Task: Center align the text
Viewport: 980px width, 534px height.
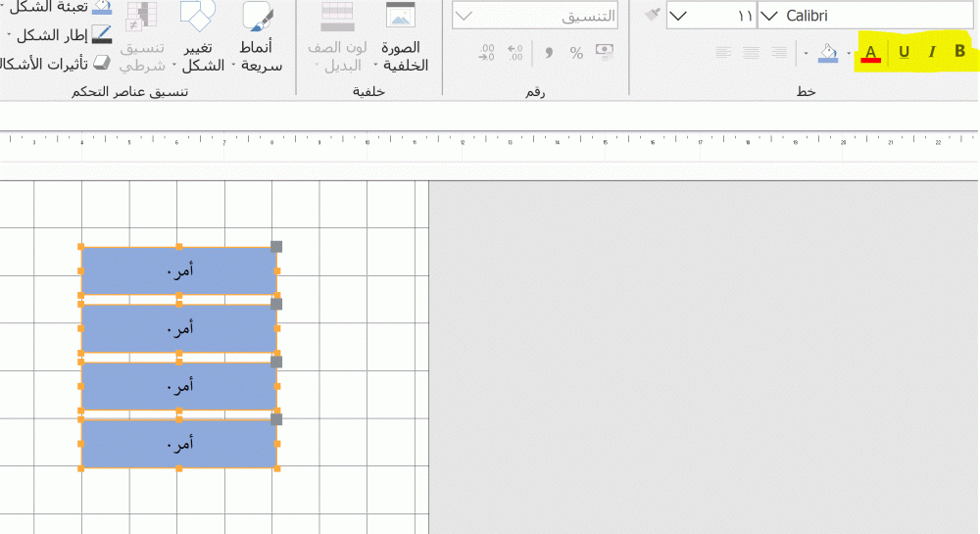Action: click(752, 53)
